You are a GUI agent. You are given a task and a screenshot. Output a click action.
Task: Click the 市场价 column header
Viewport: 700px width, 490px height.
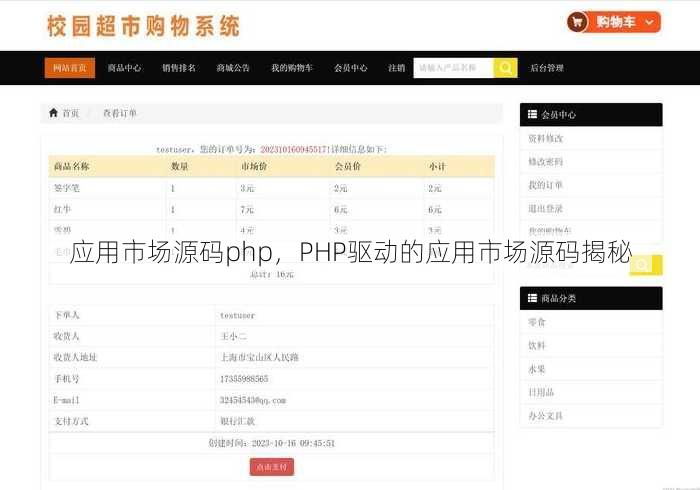pos(254,166)
